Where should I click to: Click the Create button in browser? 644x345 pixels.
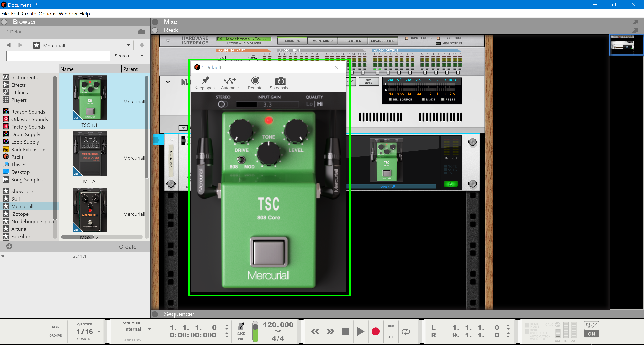coord(128,246)
